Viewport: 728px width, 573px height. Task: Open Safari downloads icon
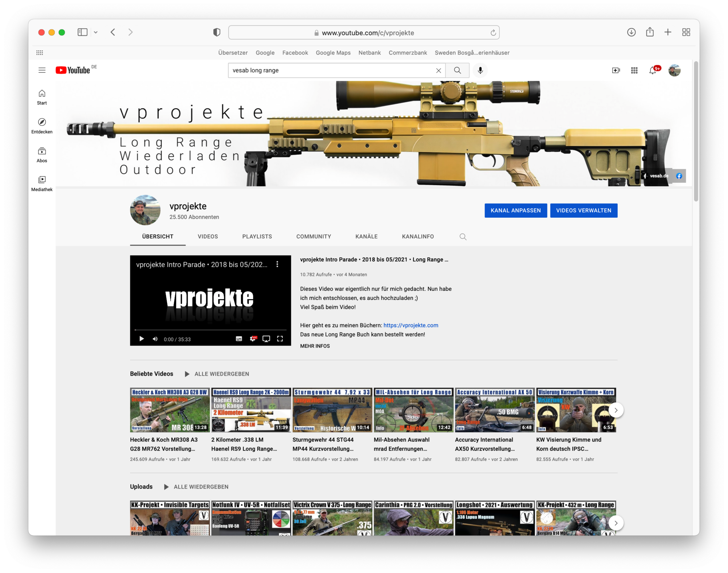631,32
